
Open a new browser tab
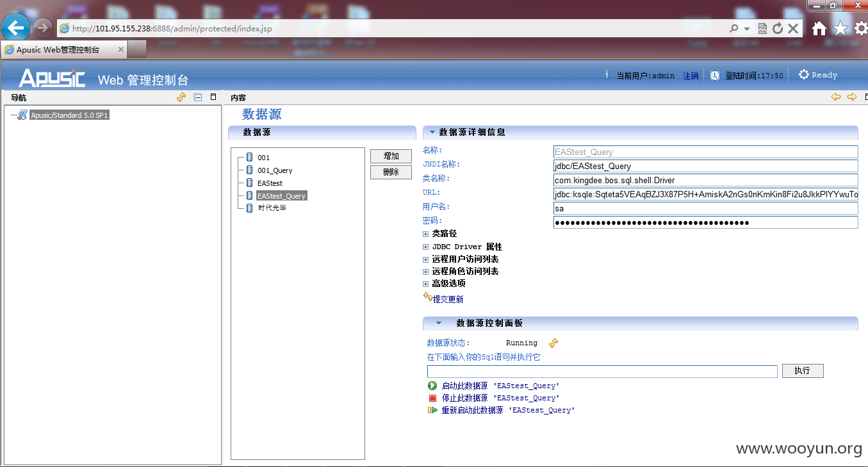point(136,49)
